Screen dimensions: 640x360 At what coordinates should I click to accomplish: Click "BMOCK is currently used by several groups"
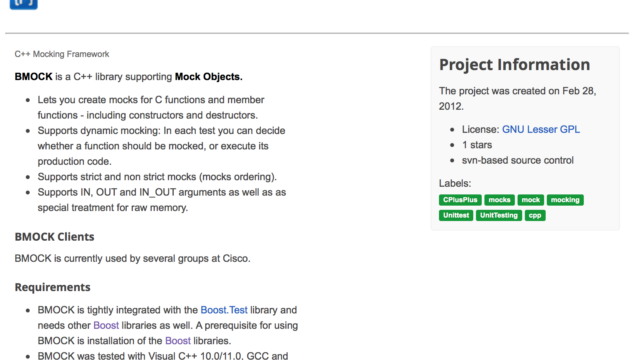pyautogui.click(x=133, y=258)
